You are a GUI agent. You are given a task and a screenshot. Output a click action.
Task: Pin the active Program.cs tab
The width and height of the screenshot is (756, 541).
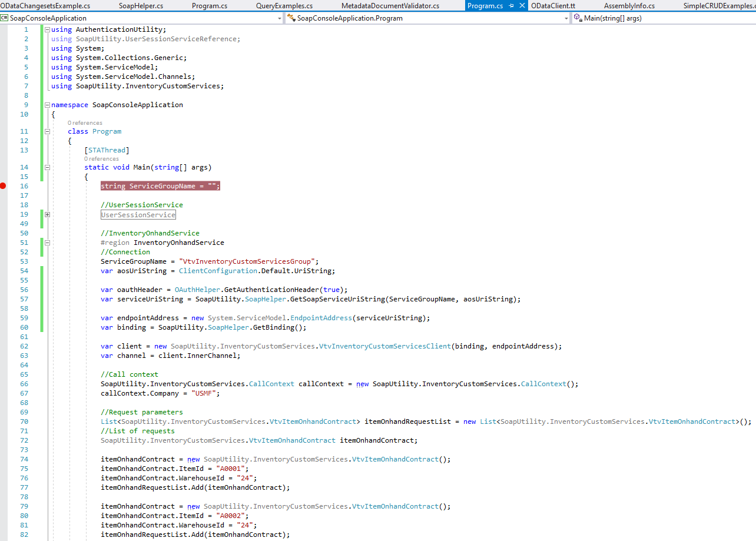511,5
